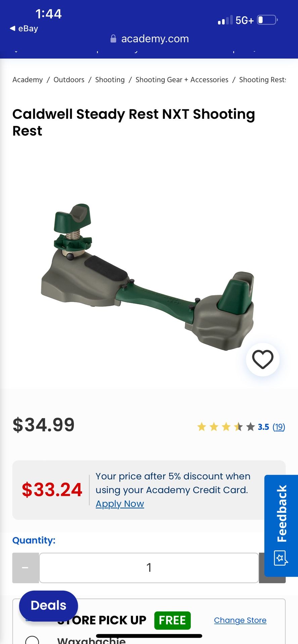Tap the lock icon beside academy.com
298x644 pixels.
tap(114, 39)
